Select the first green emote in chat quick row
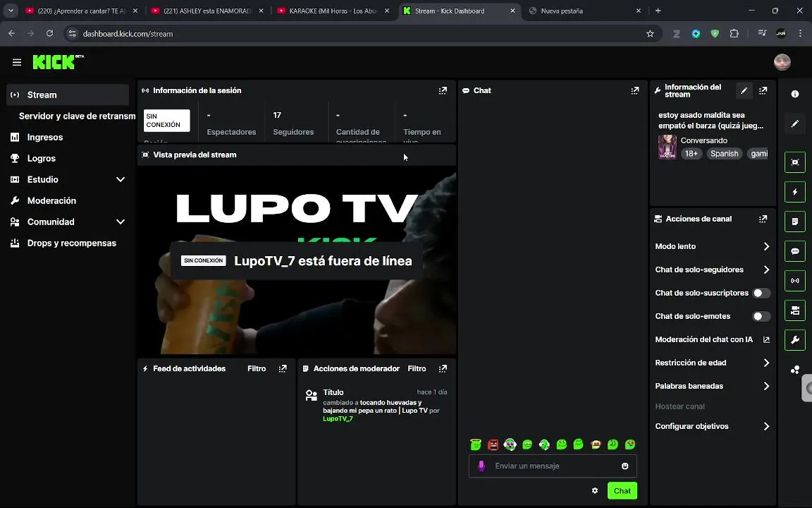The height and width of the screenshot is (508, 812). [475, 445]
